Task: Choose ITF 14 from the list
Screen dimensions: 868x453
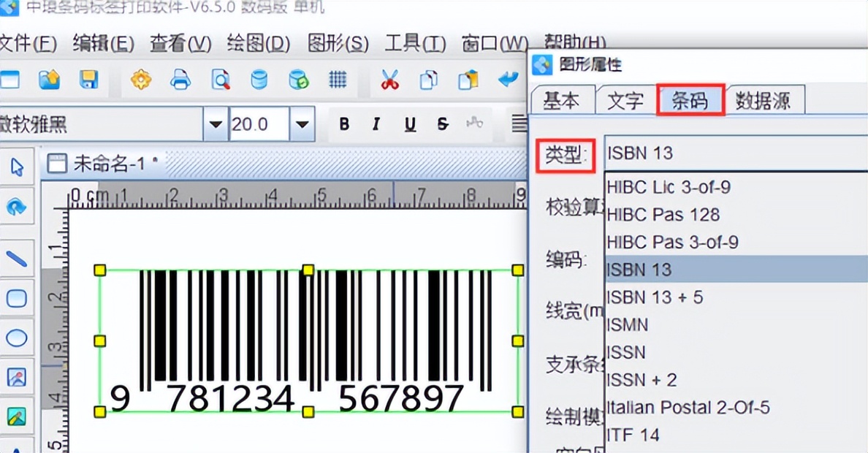Action: pos(736,435)
